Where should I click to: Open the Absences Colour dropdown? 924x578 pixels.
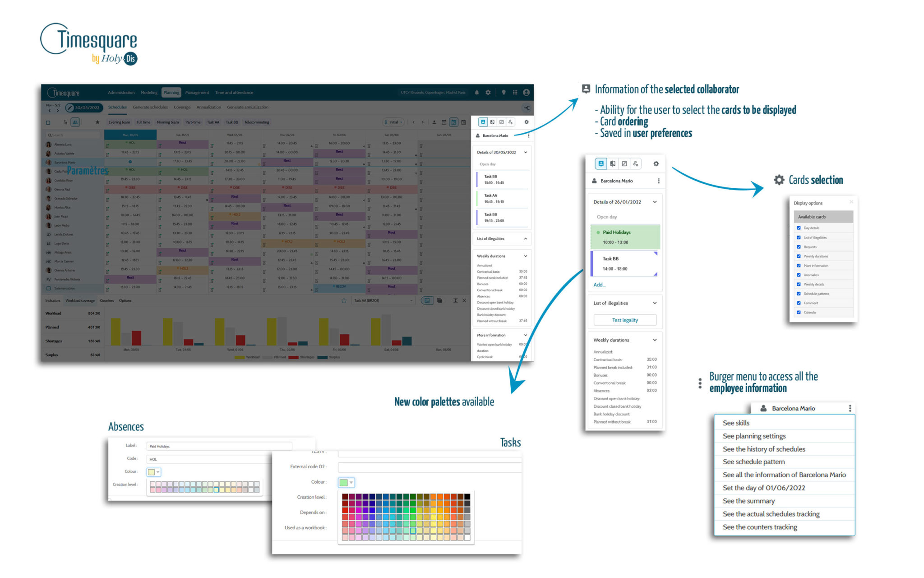point(154,472)
